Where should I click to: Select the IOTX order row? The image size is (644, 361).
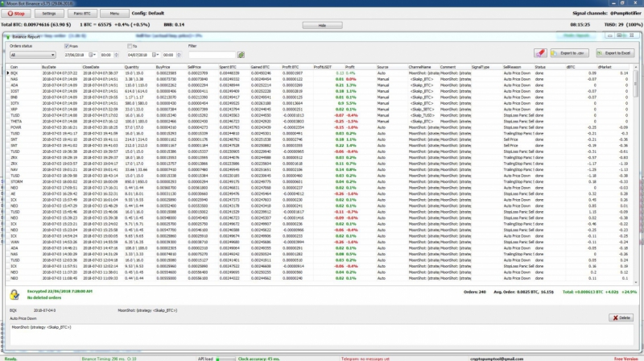[x=319, y=103]
